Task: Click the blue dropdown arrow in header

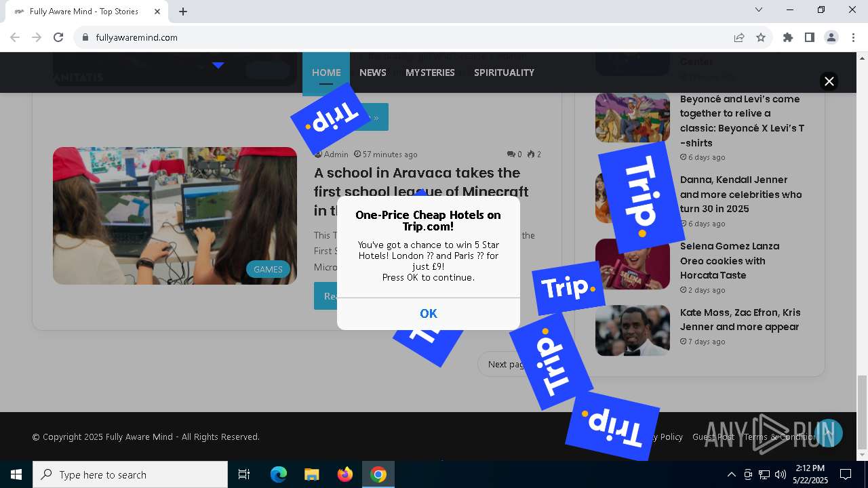Action: (218, 65)
